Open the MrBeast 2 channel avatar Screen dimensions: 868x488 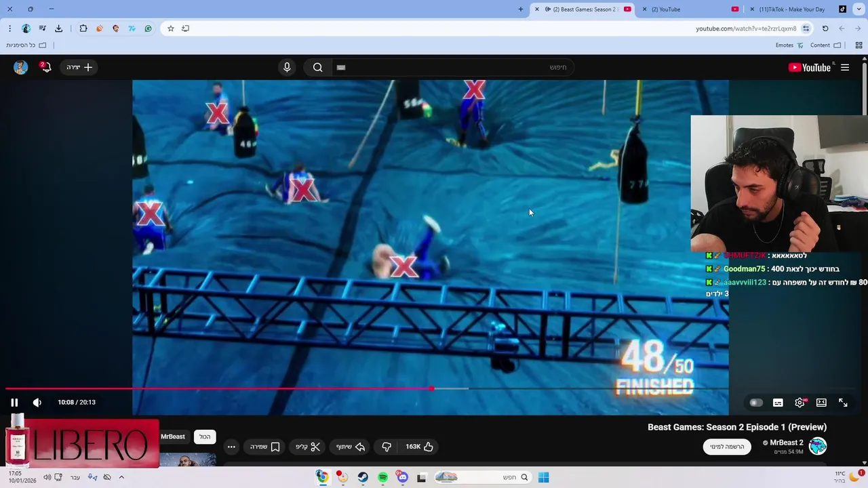818,446
